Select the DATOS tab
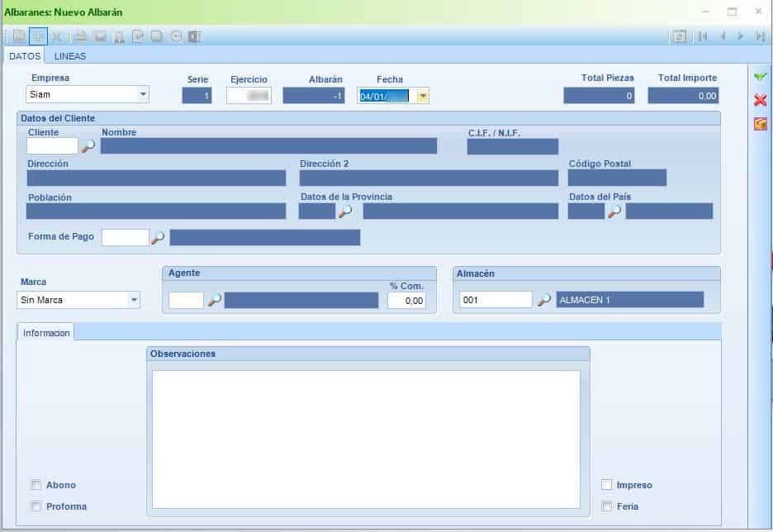773x532 pixels. (x=25, y=56)
